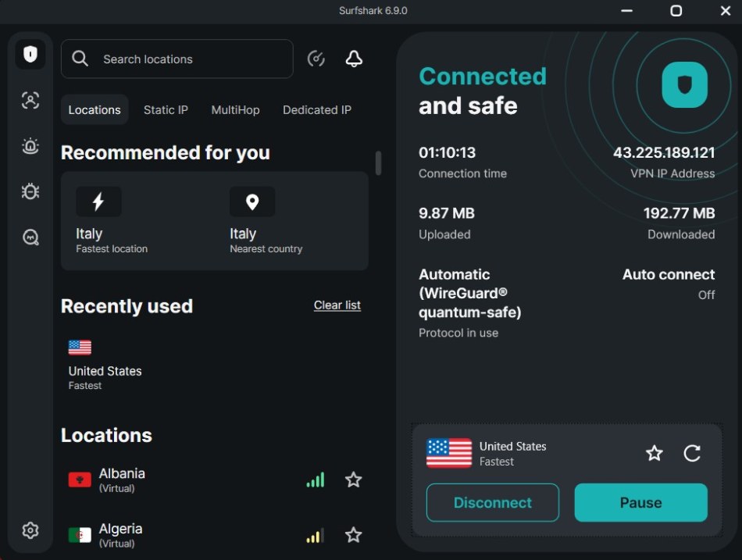Open the Surfshark Search sidebar icon
The height and width of the screenshot is (560, 742).
coord(30,237)
